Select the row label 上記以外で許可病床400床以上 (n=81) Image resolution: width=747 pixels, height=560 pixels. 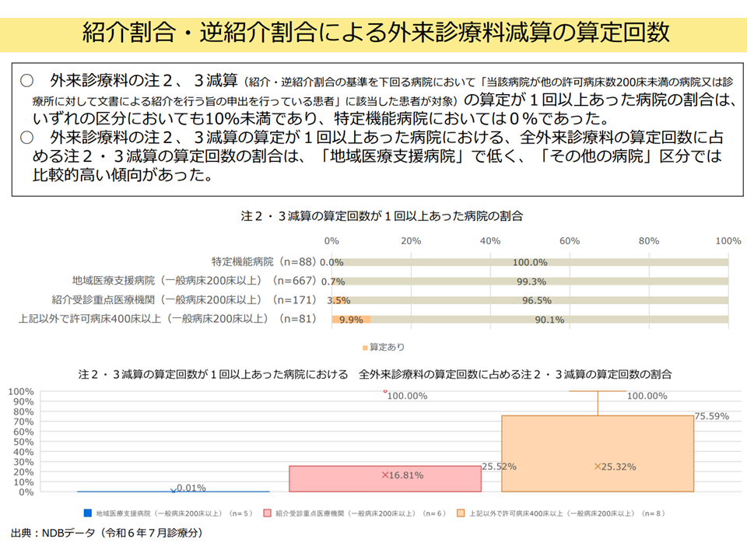(167, 319)
